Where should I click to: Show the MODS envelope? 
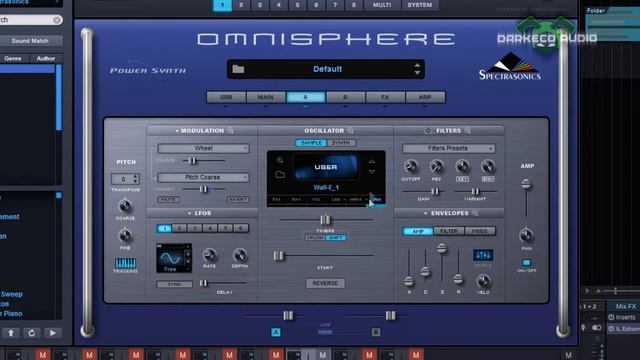pos(480,231)
